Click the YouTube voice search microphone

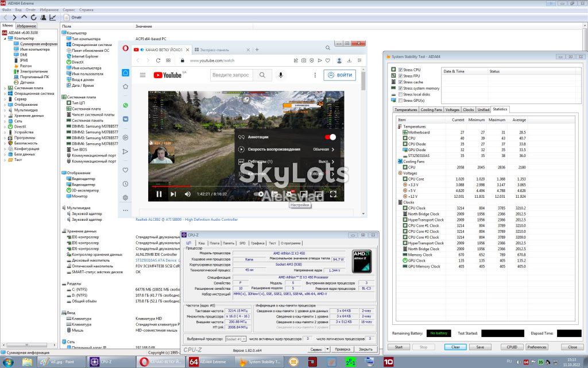tap(280, 75)
